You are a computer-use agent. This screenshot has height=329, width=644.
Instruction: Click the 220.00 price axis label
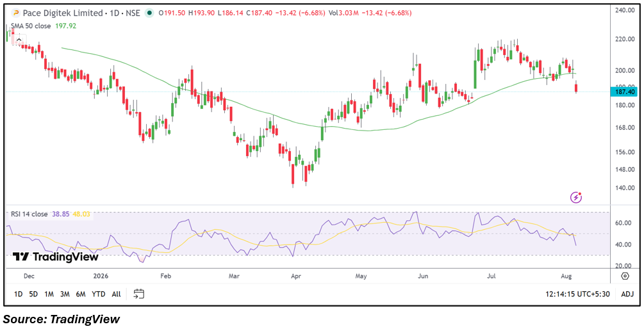pyautogui.click(x=625, y=40)
